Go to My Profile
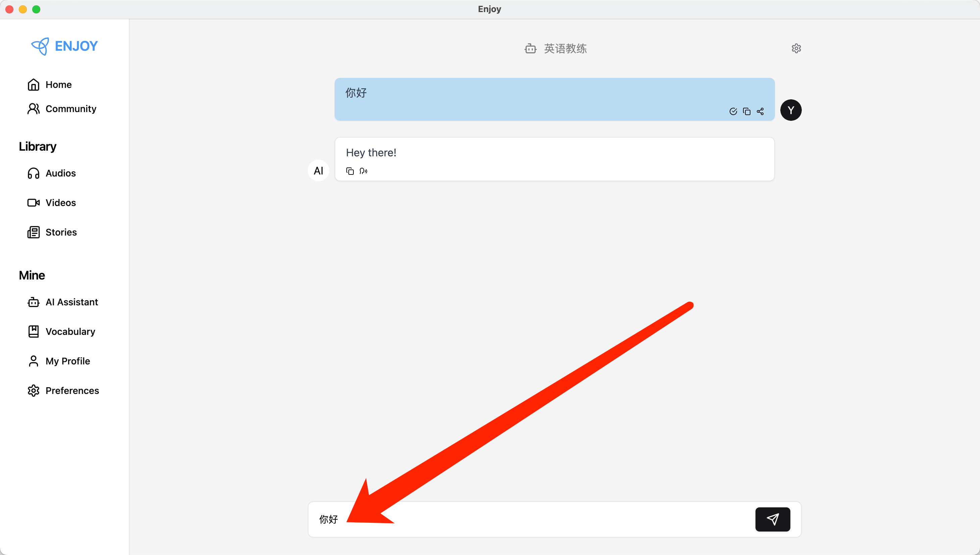 coord(67,361)
